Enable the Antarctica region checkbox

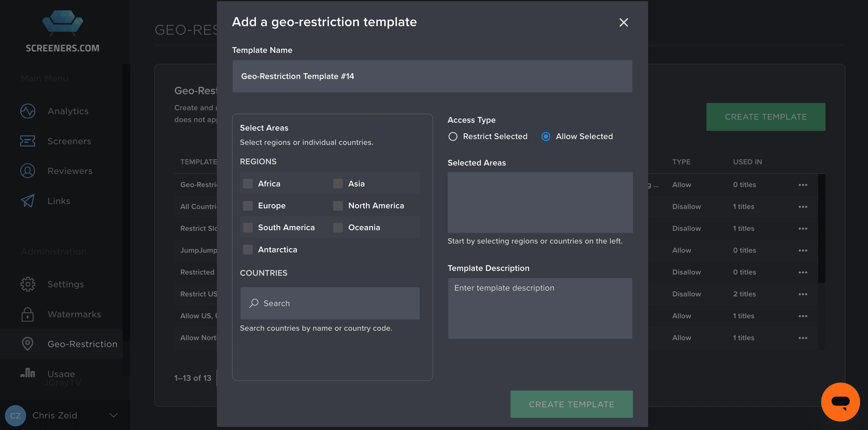point(248,249)
